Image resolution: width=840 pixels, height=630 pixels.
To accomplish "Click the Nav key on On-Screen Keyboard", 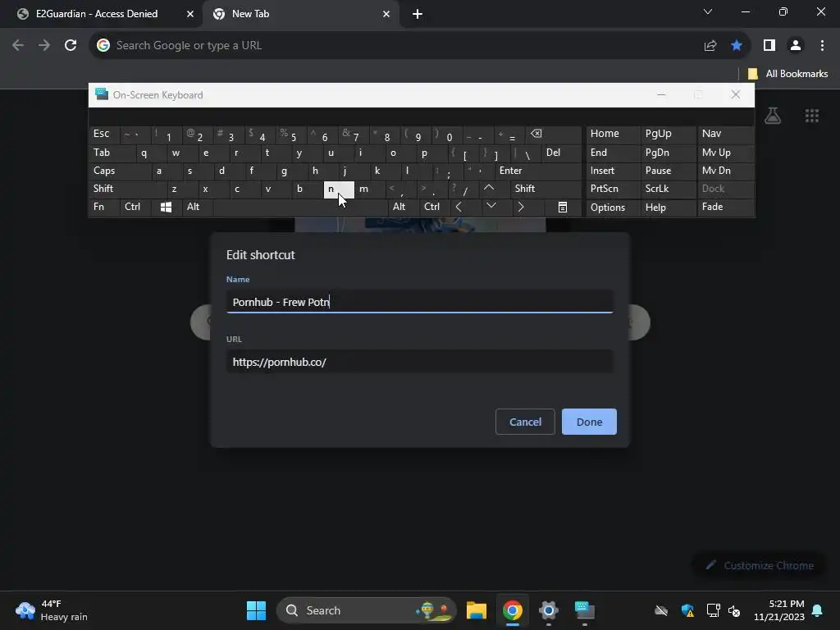I will click(x=725, y=135).
